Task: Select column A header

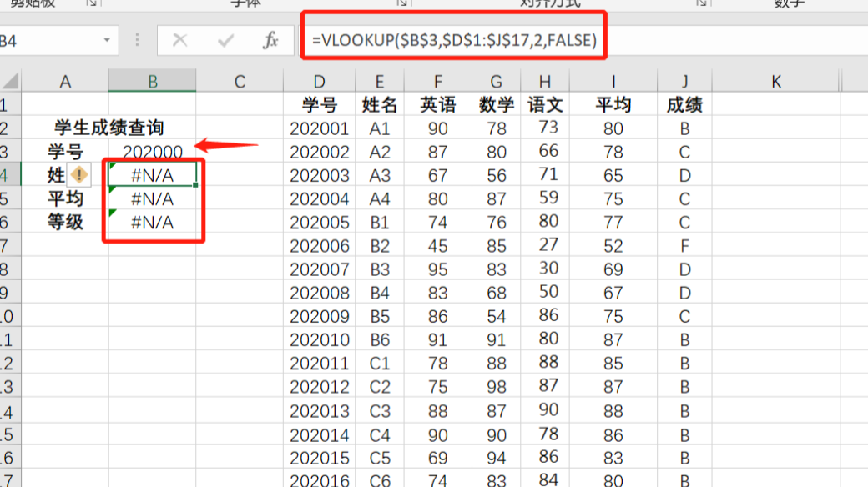Action: tap(65, 82)
